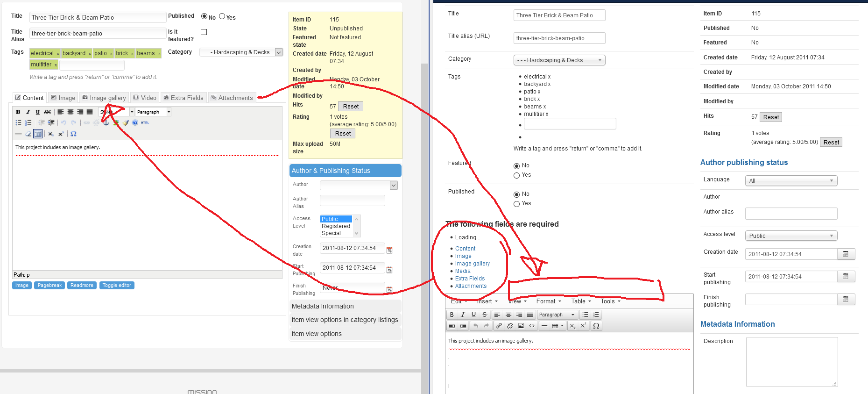Set Published to Yes in left panel
The width and height of the screenshot is (868, 394).
pos(222,16)
